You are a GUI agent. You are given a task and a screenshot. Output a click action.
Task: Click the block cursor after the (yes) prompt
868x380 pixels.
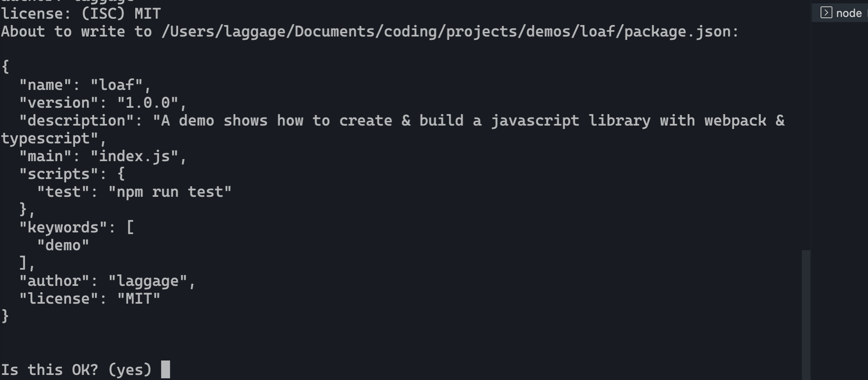(166, 369)
